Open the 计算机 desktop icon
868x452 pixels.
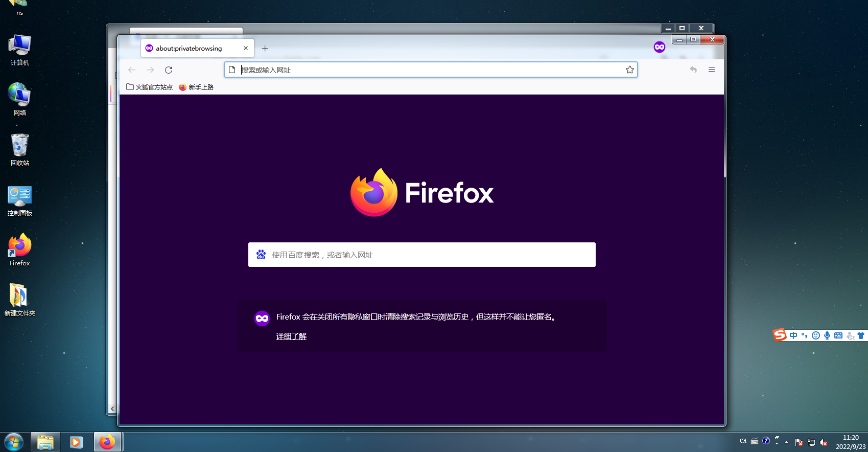tap(20, 50)
